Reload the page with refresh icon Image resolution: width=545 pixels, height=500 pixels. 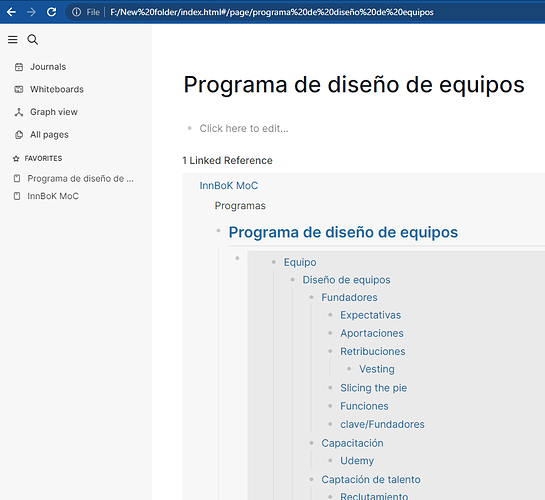coord(51,12)
